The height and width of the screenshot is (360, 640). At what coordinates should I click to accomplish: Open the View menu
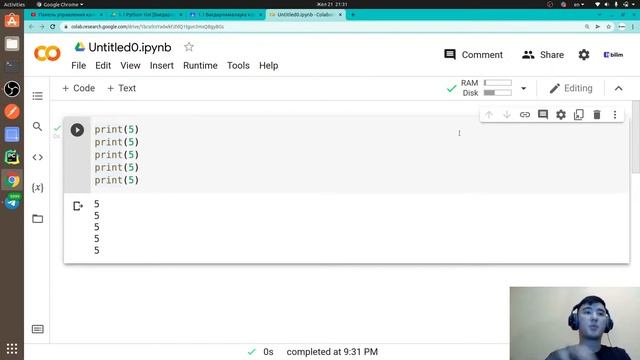point(130,66)
